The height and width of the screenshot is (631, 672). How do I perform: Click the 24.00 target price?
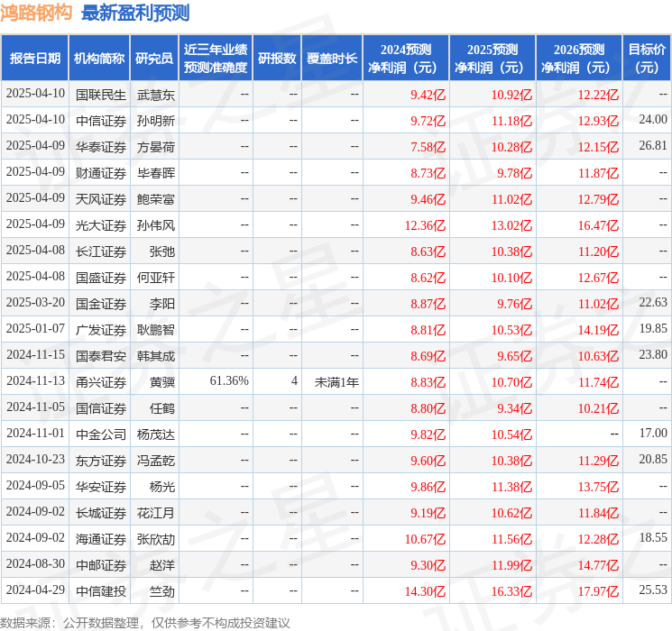[653, 119]
